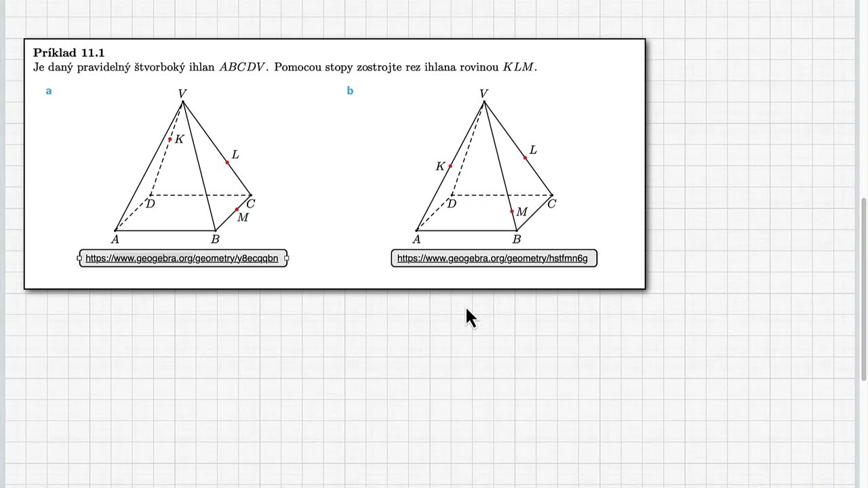The image size is (868, 488).
Task: Open the GeoGebra link ending in y8ecqgbn
Action: (x=182, y=258)
